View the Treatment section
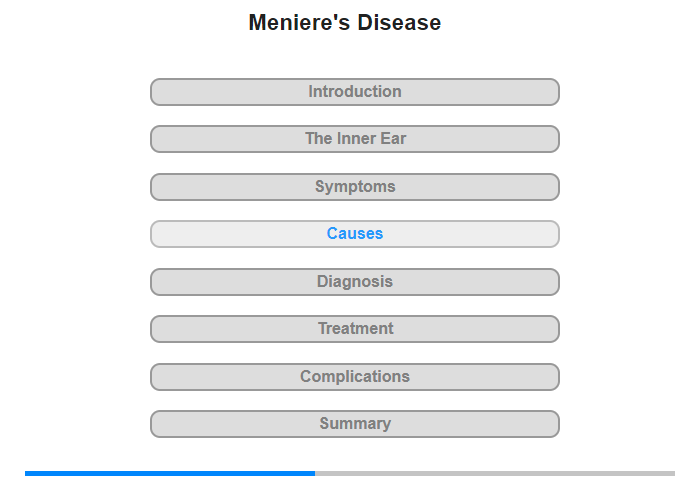Viewport: 700px width, 480px height. click(x=354, y=329)
